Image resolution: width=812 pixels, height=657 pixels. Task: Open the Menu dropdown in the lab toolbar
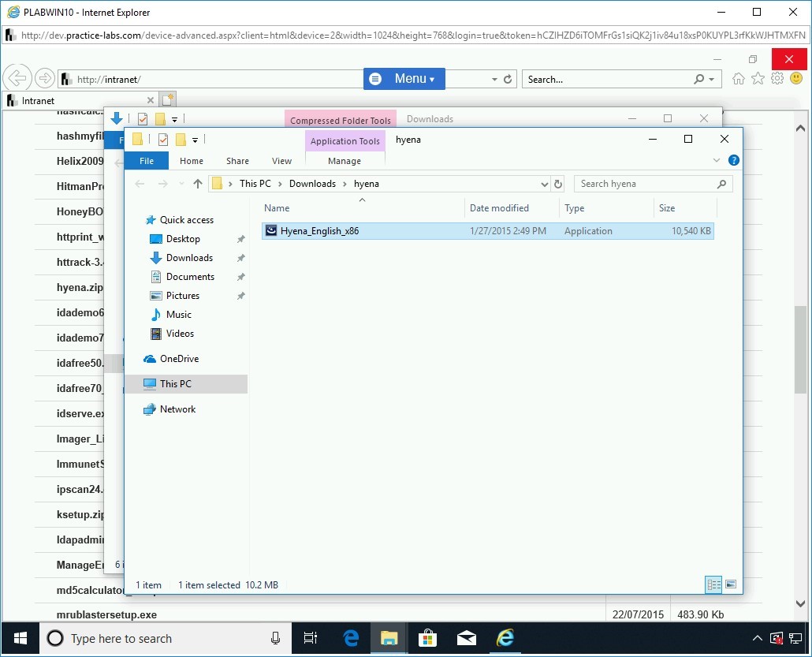[x=404, y=79]
